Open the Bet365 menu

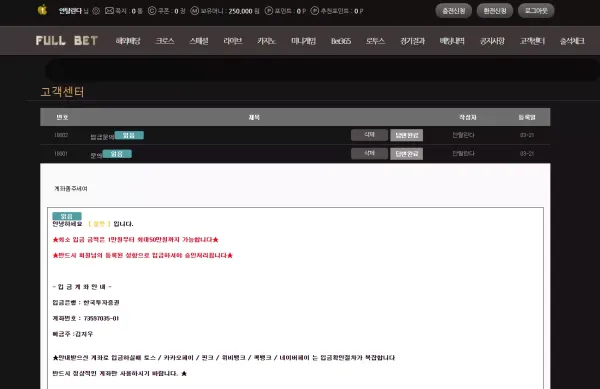[x=341, y=41]
